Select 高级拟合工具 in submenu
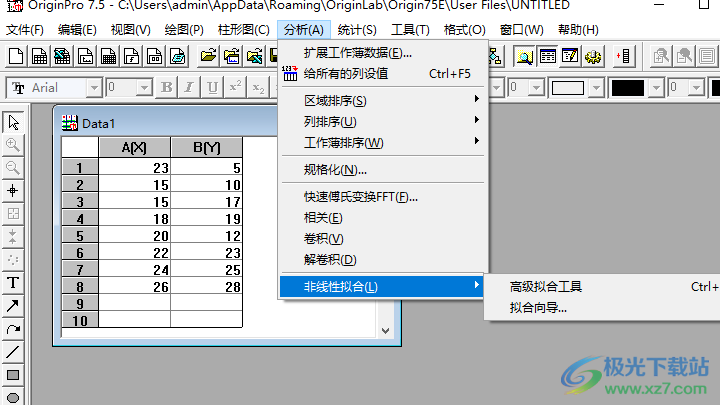This screenshot has height=405, width=720. tap(602, 287)
